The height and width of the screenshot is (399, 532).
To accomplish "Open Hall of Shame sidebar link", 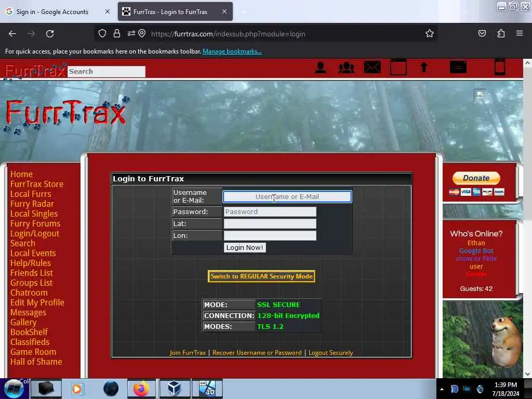I will click(36, 362).
